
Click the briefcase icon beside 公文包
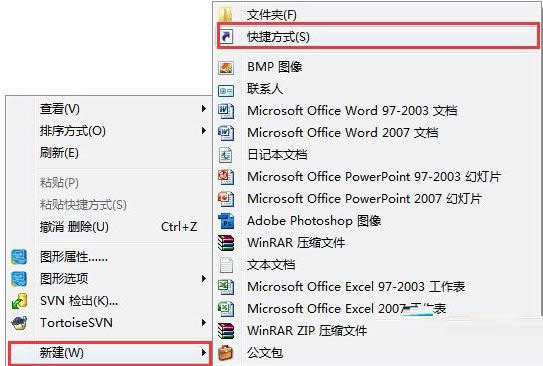(226, 353)
